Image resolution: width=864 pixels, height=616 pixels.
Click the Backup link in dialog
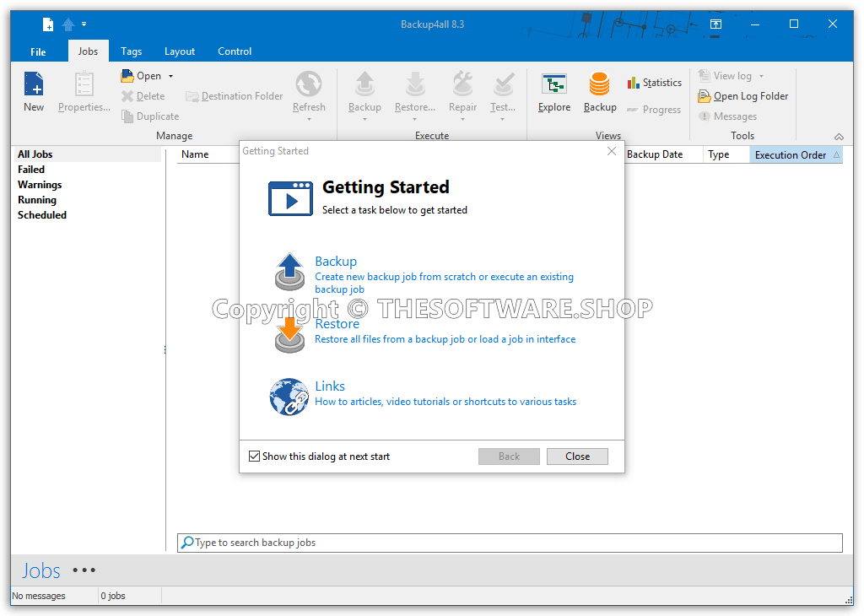[x=336, y=261]
